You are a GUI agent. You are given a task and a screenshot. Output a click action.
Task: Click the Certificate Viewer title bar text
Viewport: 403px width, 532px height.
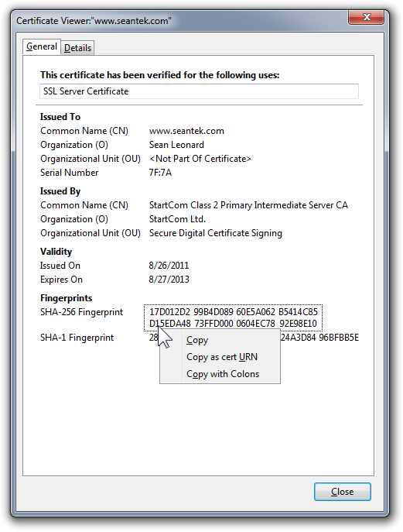[94, 21]
